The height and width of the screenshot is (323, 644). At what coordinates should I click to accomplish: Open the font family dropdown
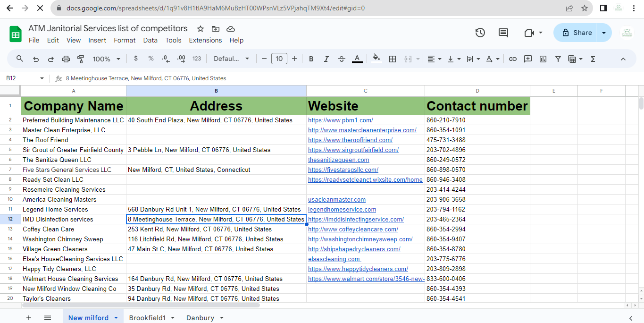(x=231, y=59)
